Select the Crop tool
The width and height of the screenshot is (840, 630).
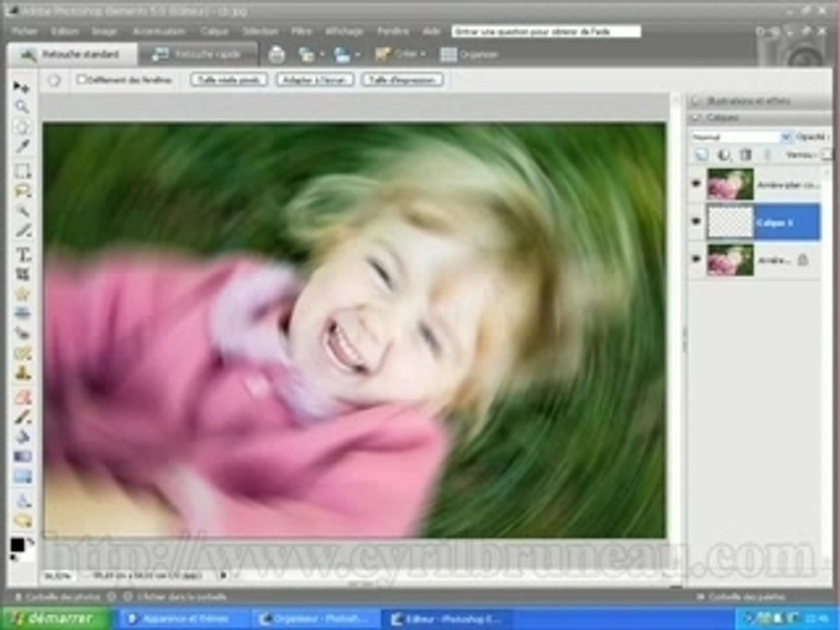(x=23, y=274)
